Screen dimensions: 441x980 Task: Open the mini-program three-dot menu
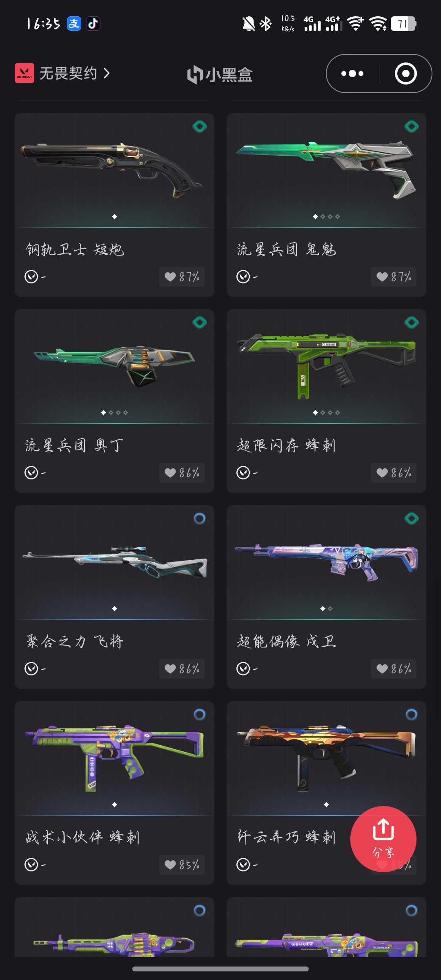(x=352, y=73)
